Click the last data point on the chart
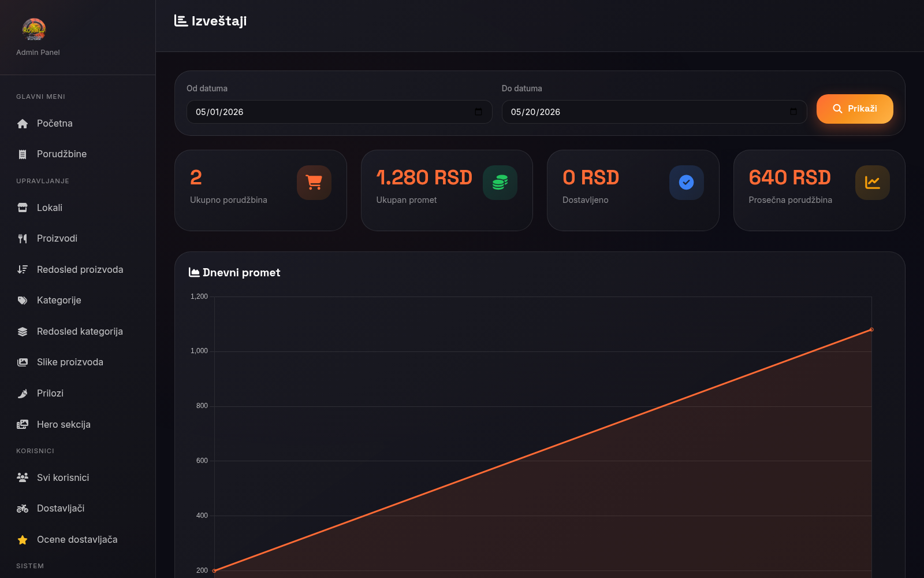The image size is (924, 578). click(x=871, y=329)
